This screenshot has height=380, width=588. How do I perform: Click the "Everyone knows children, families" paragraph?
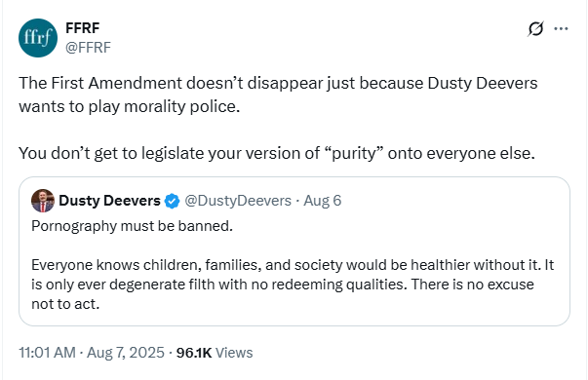coord(293,285)
